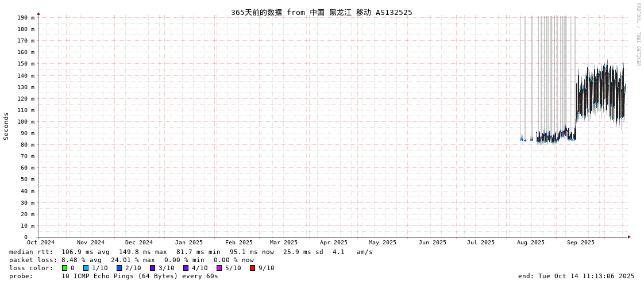Select the Aug 2025 x-axis label
Image resolution: width=644 pixels, height=284 pixels.
(530, 243)
